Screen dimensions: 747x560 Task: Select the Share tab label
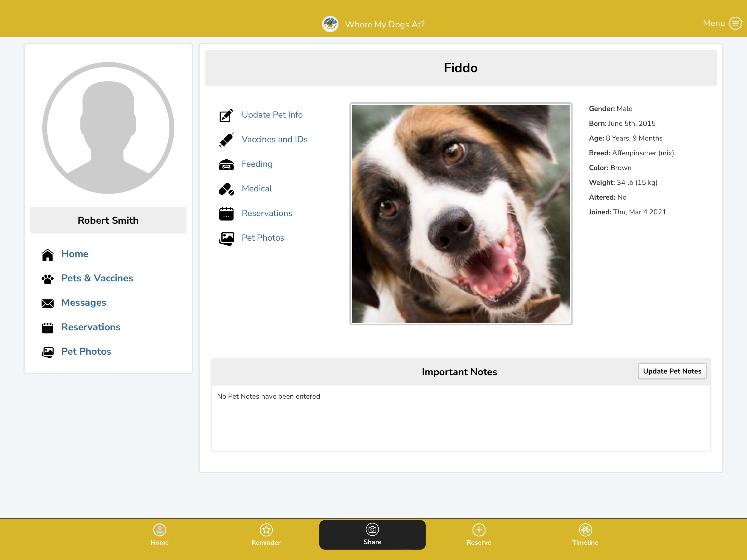pyautogui.click(x=372, y=542)
